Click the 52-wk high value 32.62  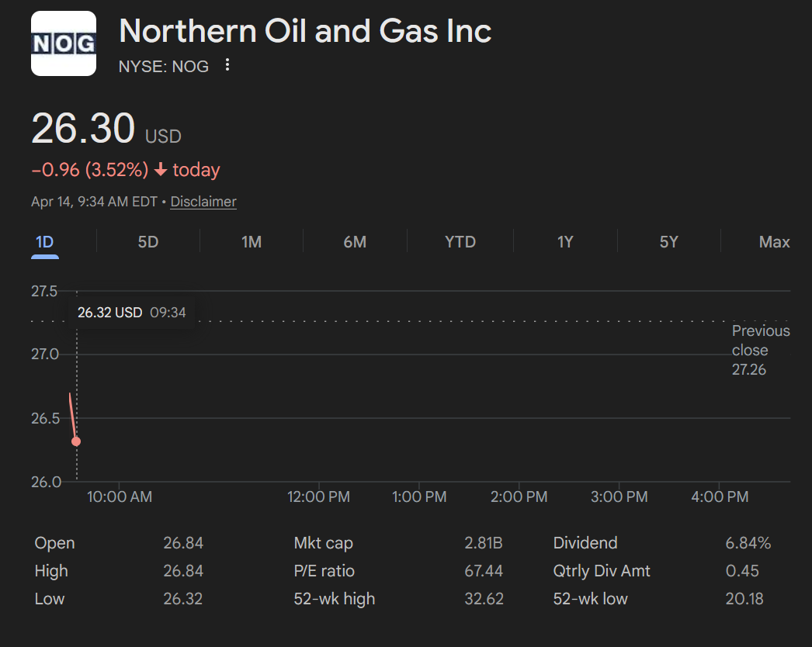484,599
